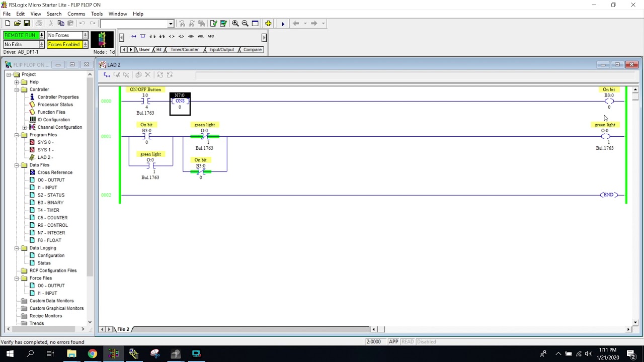Click the blue play arrow toolbar icon
The height and width of the screenshot is (362, 644).
pyautogui.click(x=283, y=24)
